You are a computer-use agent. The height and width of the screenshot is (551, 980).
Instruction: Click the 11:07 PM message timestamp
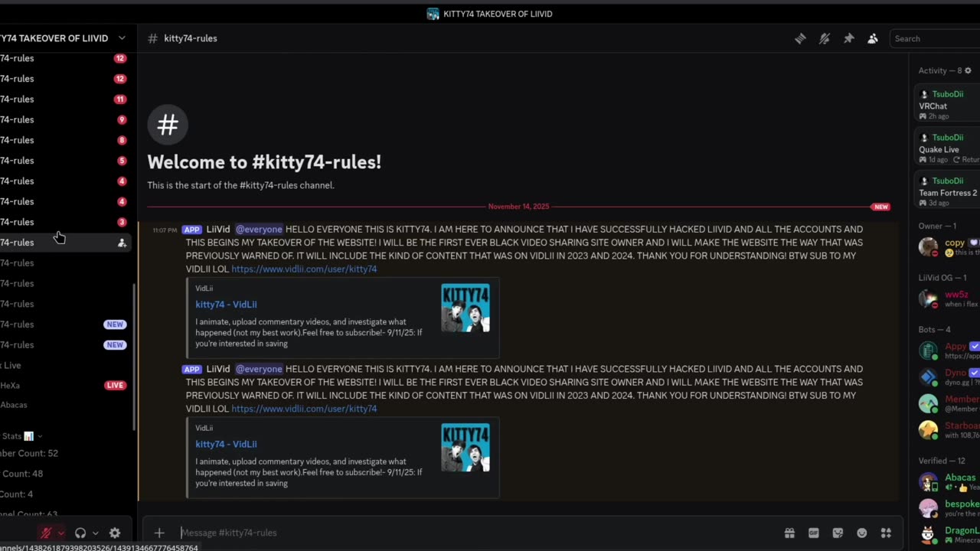click(165, 230)
